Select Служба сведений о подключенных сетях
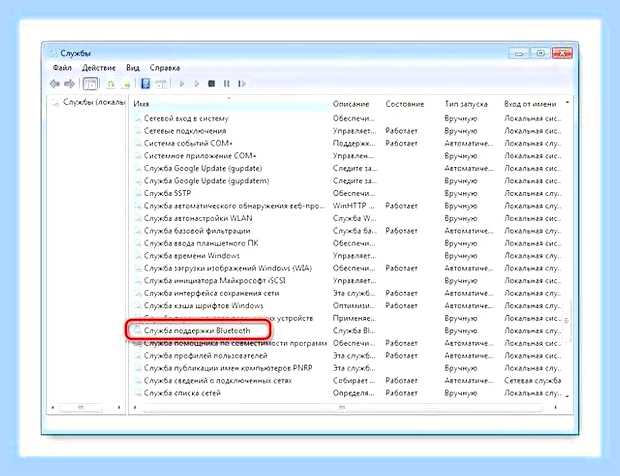The height and width of the screenshot is (476, 620). [x=218, y=381]
